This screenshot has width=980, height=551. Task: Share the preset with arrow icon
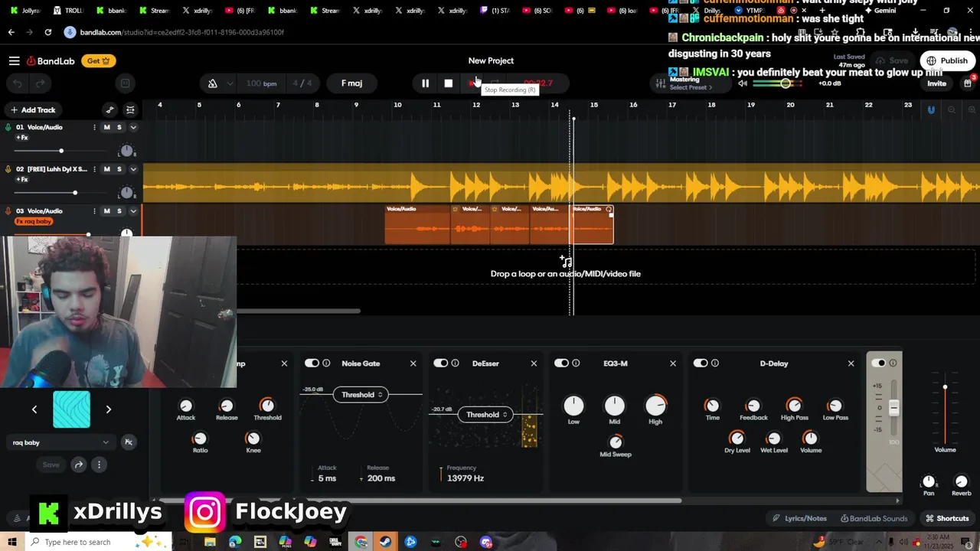(x=78, y=465)
